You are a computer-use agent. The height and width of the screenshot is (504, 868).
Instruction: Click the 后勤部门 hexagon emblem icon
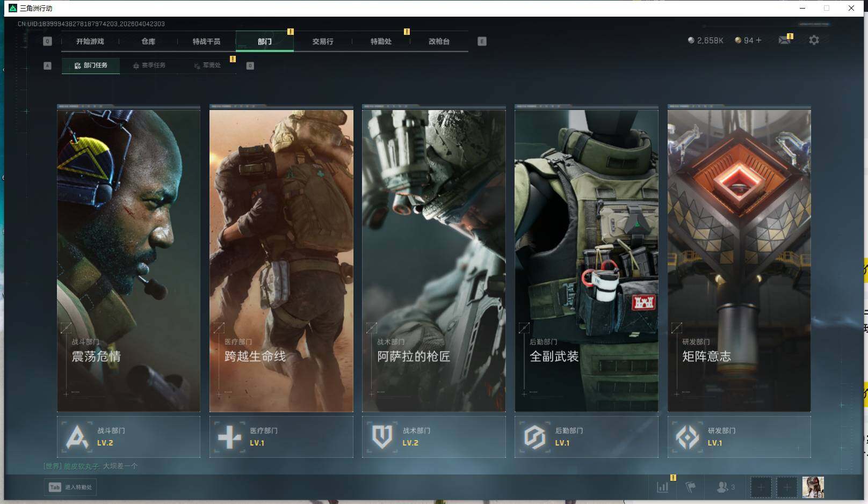pos(534,437)
